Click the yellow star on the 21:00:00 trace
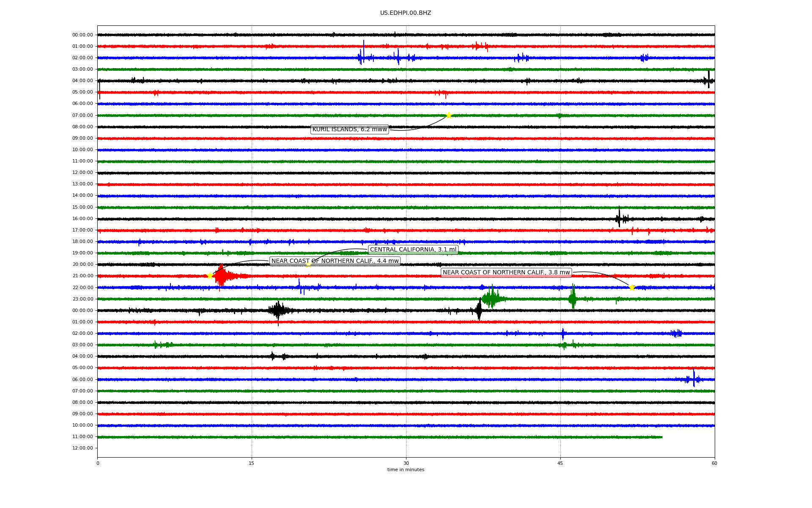The image size is (812, 508). (x=210, y=276)
